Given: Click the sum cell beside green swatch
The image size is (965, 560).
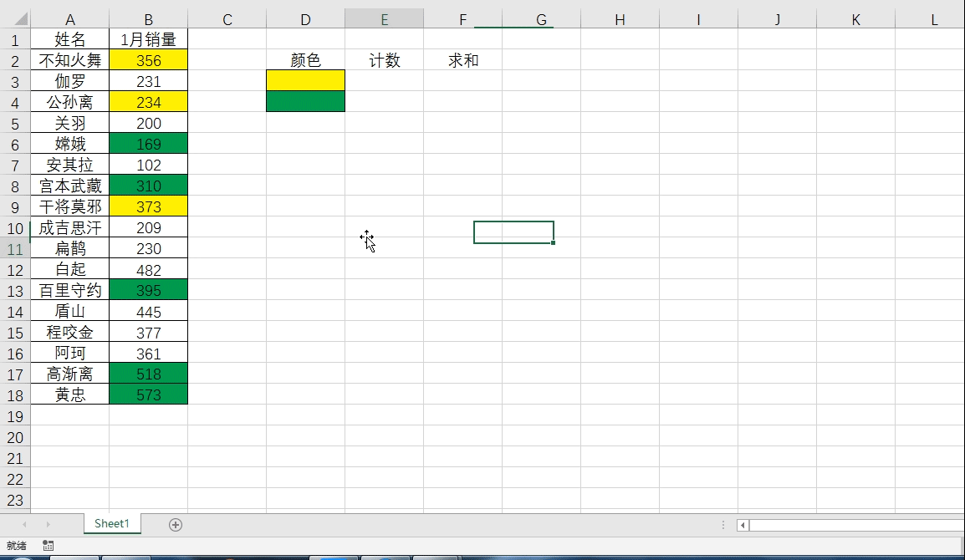Looking at the screenshot, I should (x=462, y=101).
